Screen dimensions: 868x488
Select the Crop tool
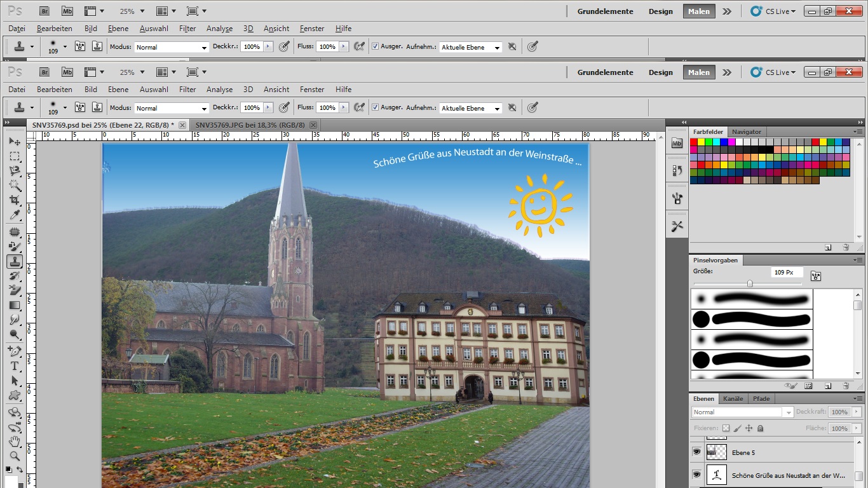pyautogui.click(x=15, y=201)
